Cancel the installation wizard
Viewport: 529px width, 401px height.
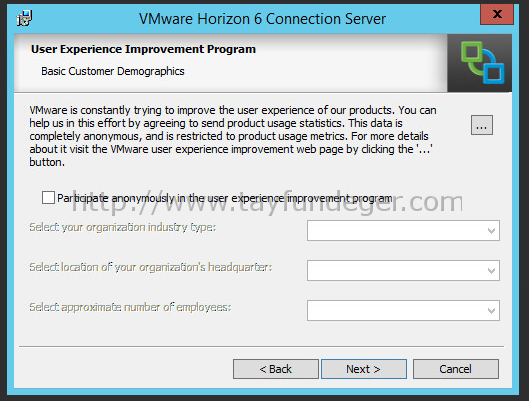456,369
